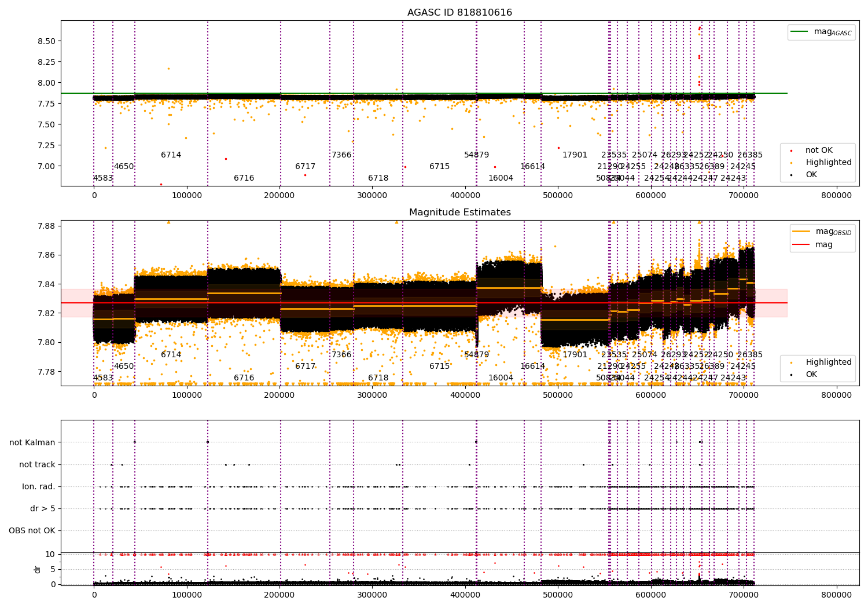This screenshot has height=608, width=868.
Task: Click the 7.25 tick on top plot
Action: click(46, 145)
